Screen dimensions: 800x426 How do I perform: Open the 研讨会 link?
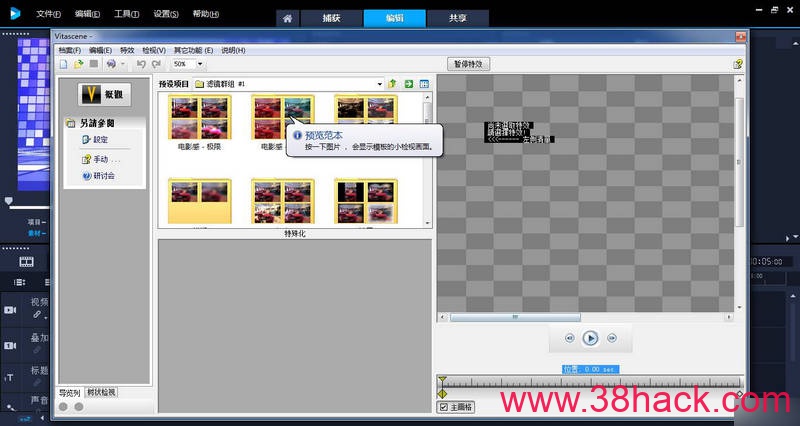point(98,176)
